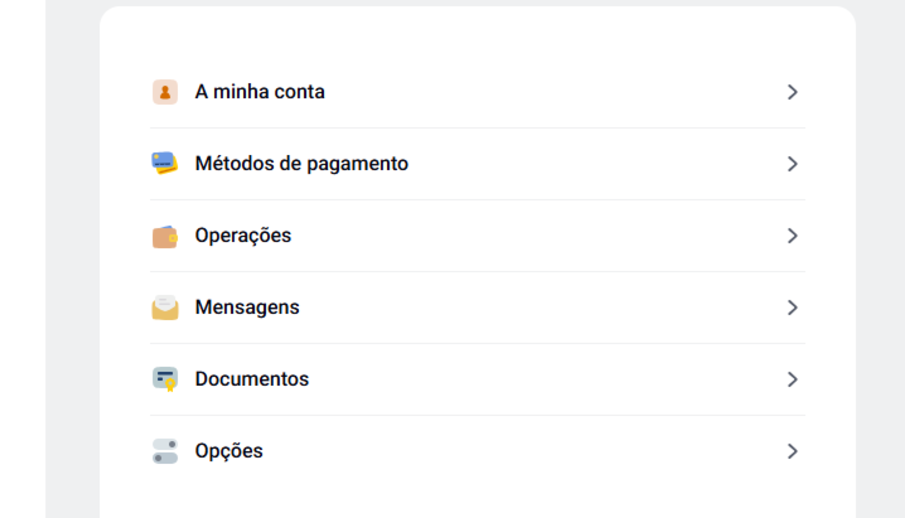The width and height of the screenshot is (920, 518).
Task: Open the 'Mensagens' text label
Action: [247, 308]
